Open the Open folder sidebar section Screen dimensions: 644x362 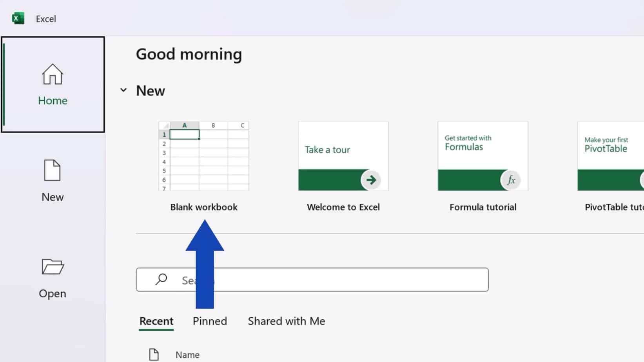(53, 278)
